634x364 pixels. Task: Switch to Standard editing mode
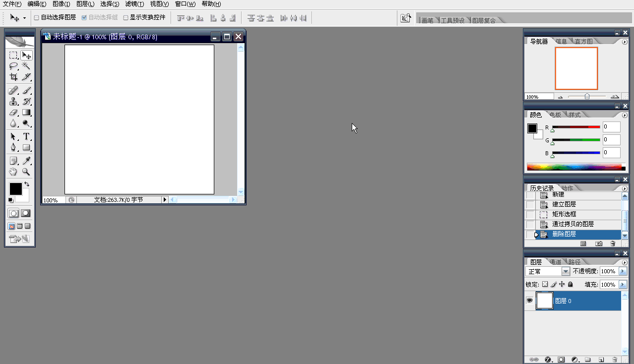tap(13, 213)
